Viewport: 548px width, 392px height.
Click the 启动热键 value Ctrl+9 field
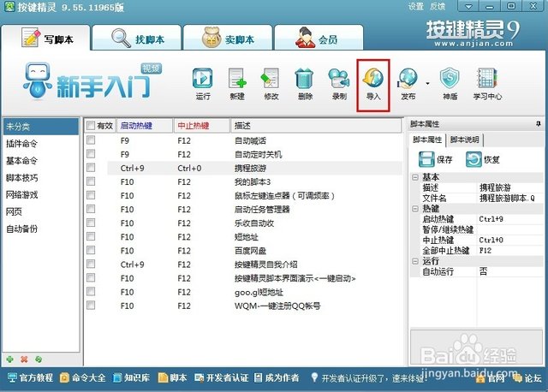click(510, 219)
